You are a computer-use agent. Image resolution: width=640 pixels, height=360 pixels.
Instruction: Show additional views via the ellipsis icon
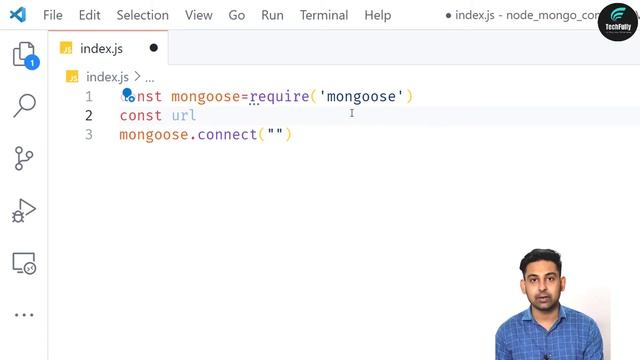click(x=24, y=315)
